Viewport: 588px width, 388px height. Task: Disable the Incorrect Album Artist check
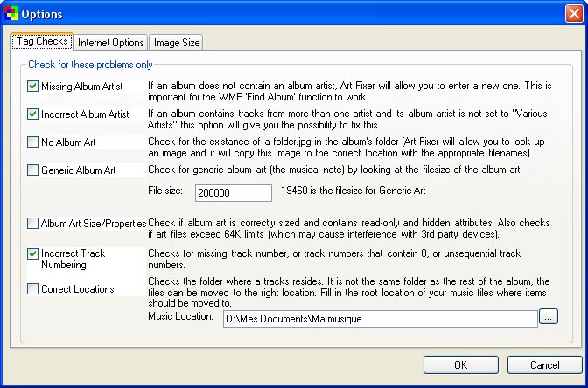[33, 114]
